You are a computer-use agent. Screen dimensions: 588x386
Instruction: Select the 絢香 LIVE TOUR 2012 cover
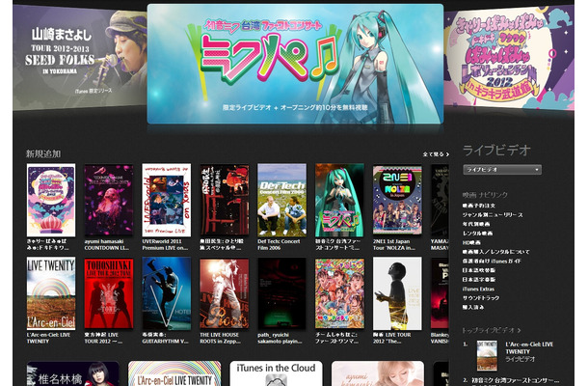397,293
